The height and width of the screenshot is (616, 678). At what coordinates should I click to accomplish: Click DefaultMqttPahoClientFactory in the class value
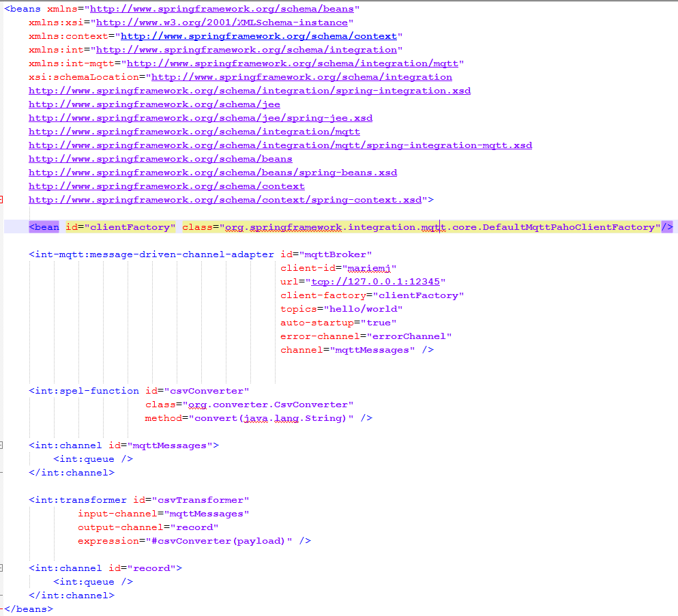(x=568, y=227)
